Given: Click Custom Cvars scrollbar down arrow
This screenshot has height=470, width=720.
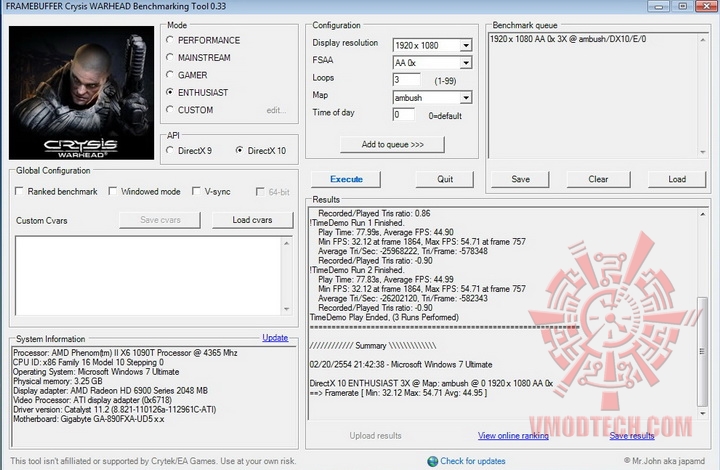Looking at the screenshot, I should tap(287, 309).
